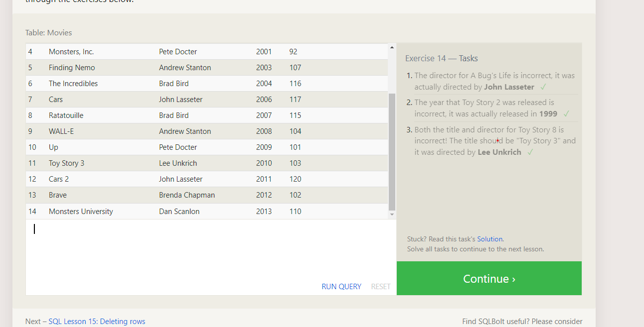
Task: Select the 'Ratatouille' title cell
Action: 66,115
